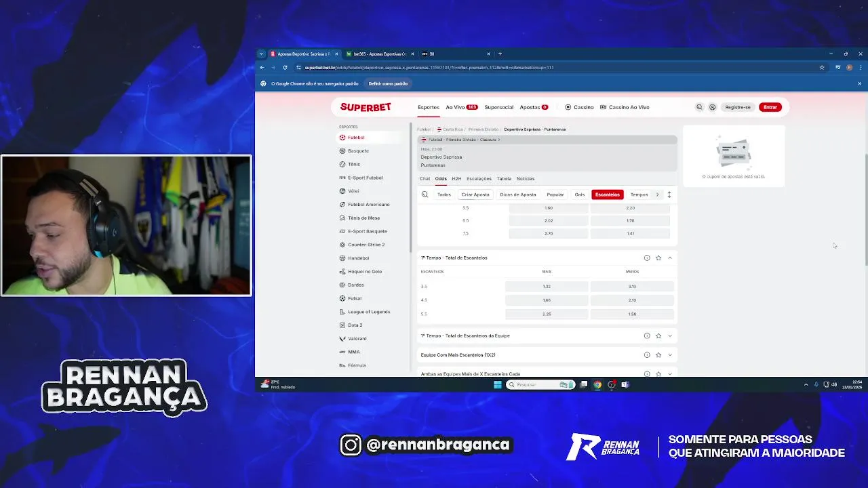This screenshot has height=488, width=868.
Task: Open the Windows Start menu
Action: click(497, 384)
